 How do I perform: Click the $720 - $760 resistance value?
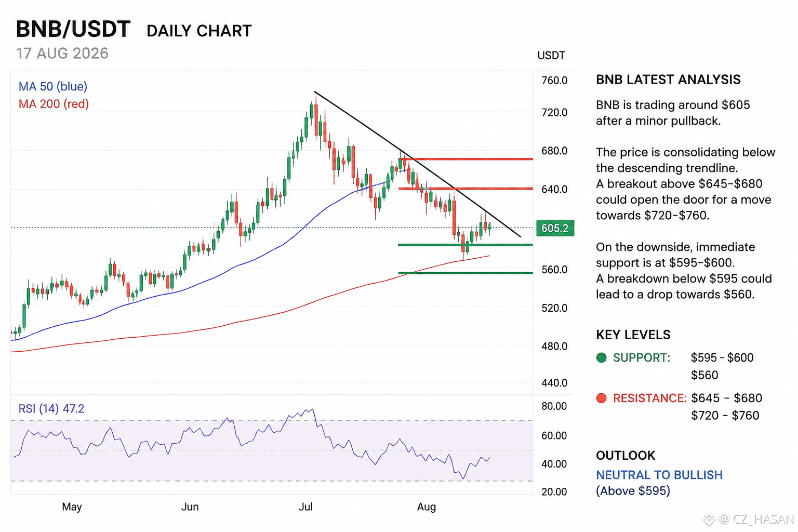click(x=725, y=416)
